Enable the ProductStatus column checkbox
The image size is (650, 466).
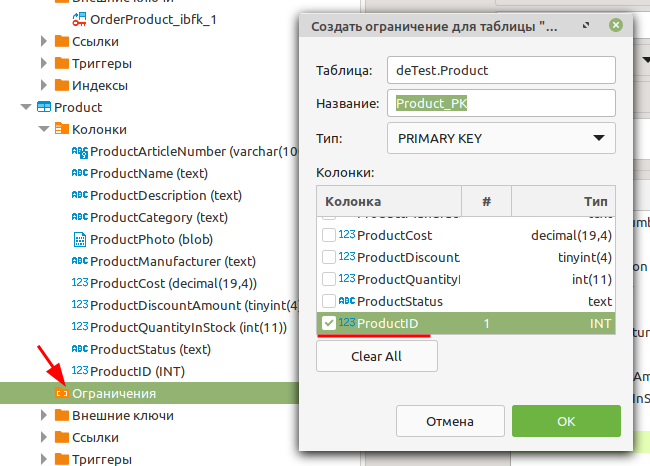tap(329, 301)
